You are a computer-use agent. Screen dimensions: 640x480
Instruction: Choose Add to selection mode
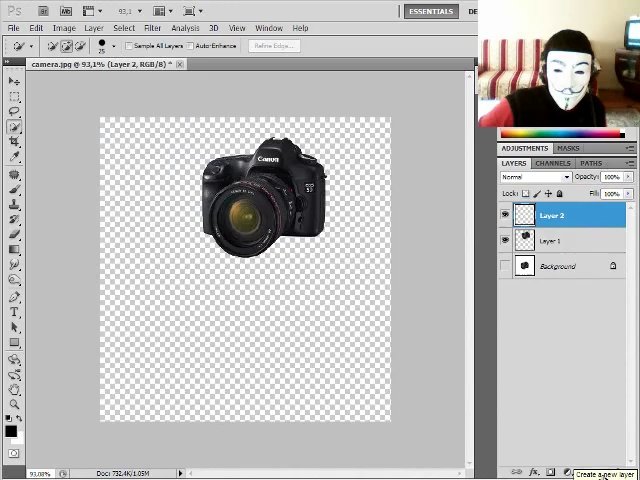point(66,46)
